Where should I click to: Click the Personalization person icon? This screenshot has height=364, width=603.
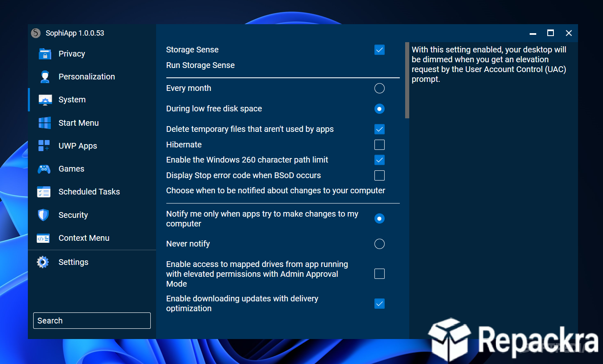coord(45,77)
